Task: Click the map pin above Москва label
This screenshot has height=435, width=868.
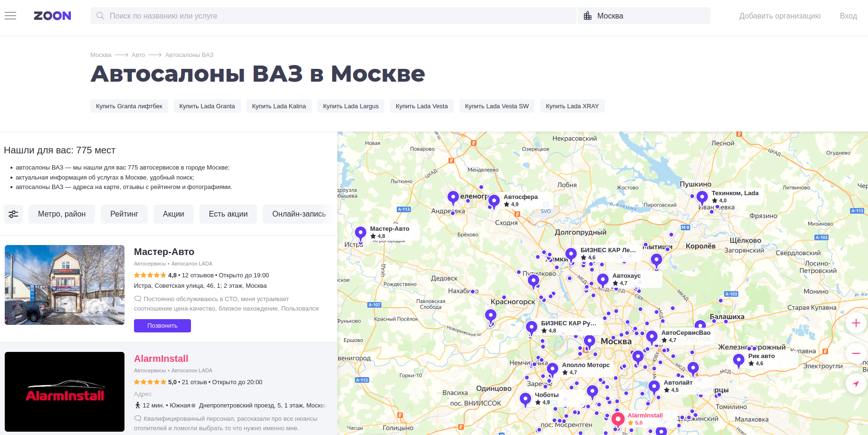Action: [590, 341]
